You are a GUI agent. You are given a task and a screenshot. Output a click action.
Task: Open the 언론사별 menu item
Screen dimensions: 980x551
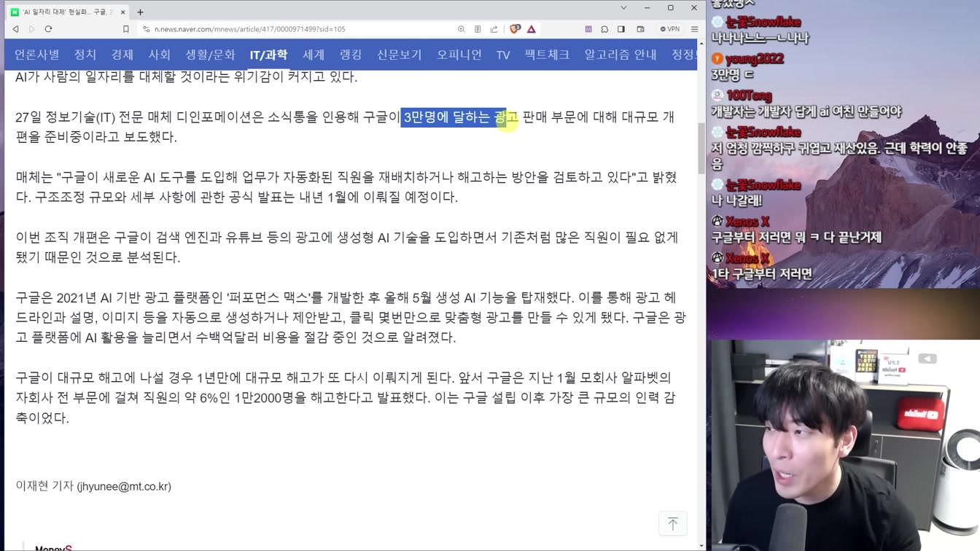37,55
